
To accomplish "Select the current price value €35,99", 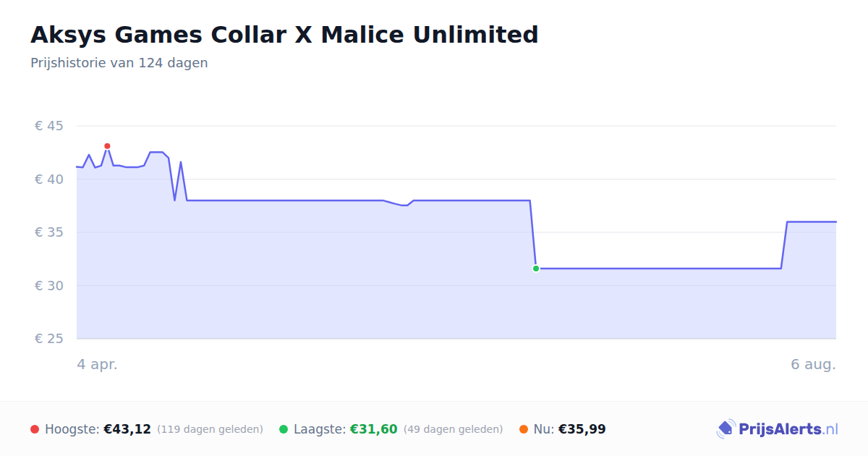I will (582, 429).
